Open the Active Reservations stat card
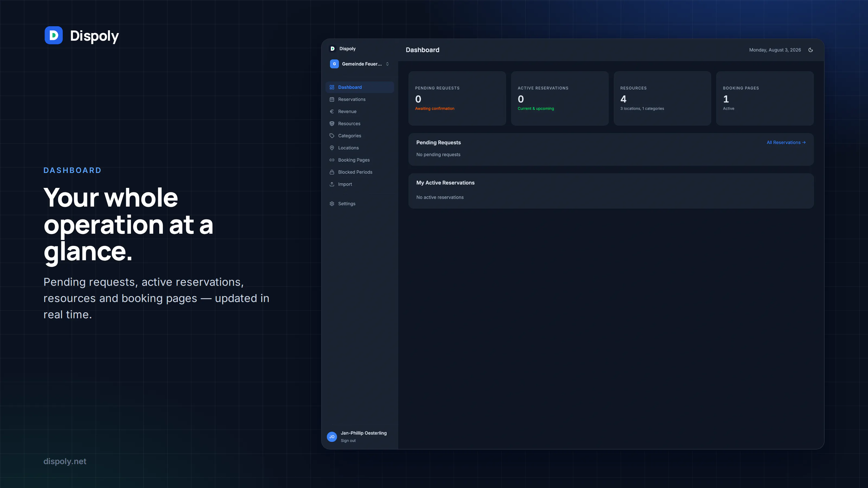The height and width of the screenshot is (488, 868). 560,98
